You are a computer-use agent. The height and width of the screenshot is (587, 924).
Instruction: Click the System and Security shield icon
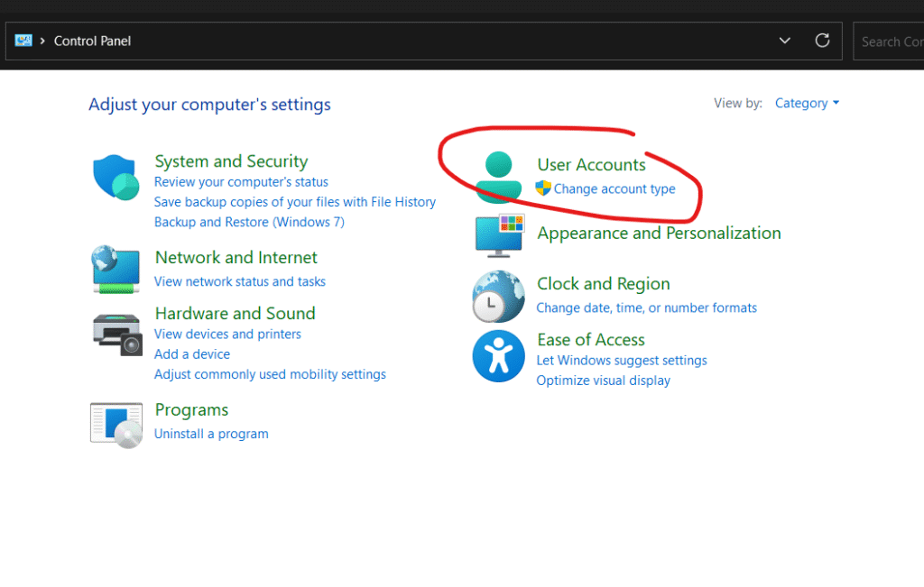115,177
